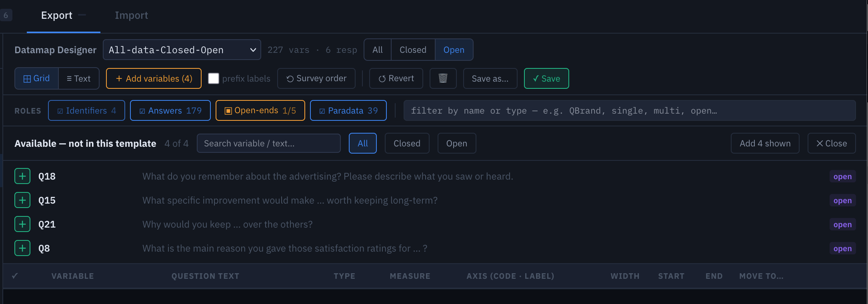Open the Import tab
This screenshot has width=868, height=304.
[131, 15]
